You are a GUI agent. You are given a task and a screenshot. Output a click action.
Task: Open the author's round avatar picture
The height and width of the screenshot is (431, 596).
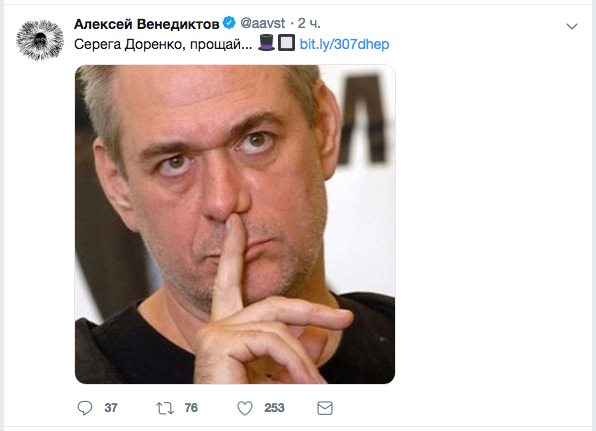click(40, 40)
